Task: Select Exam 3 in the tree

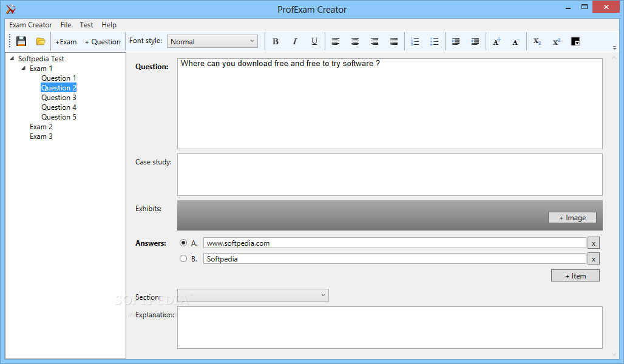Action: click(41, 136)
